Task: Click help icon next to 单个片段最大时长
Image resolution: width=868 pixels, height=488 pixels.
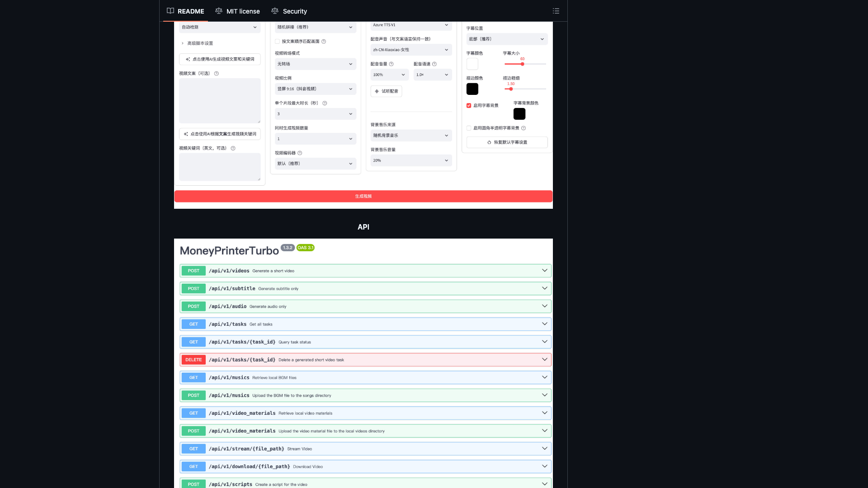Action: click(325, 103)
